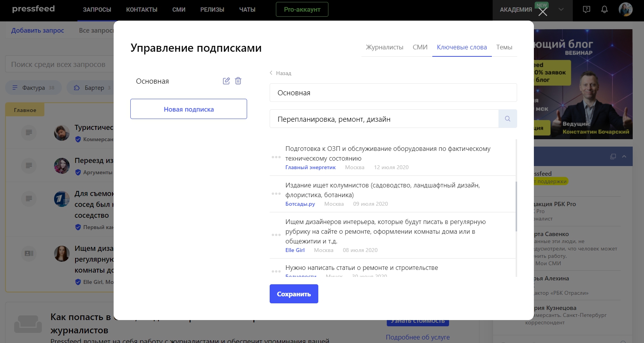The width and height of the screenshot is (644, 343).
Task: Close the subscription management dialog
Action: tap(542, 12)
